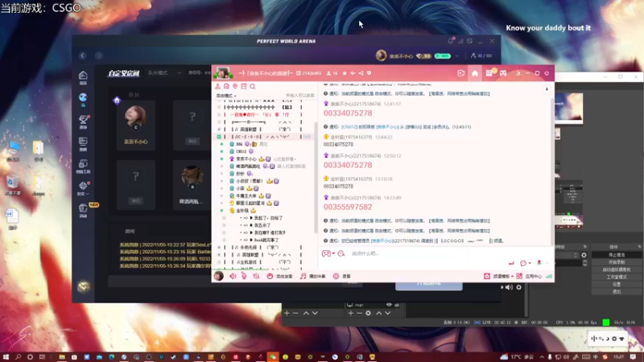
Task: Select the captain's player card with avatar
Action: (135, 125)
